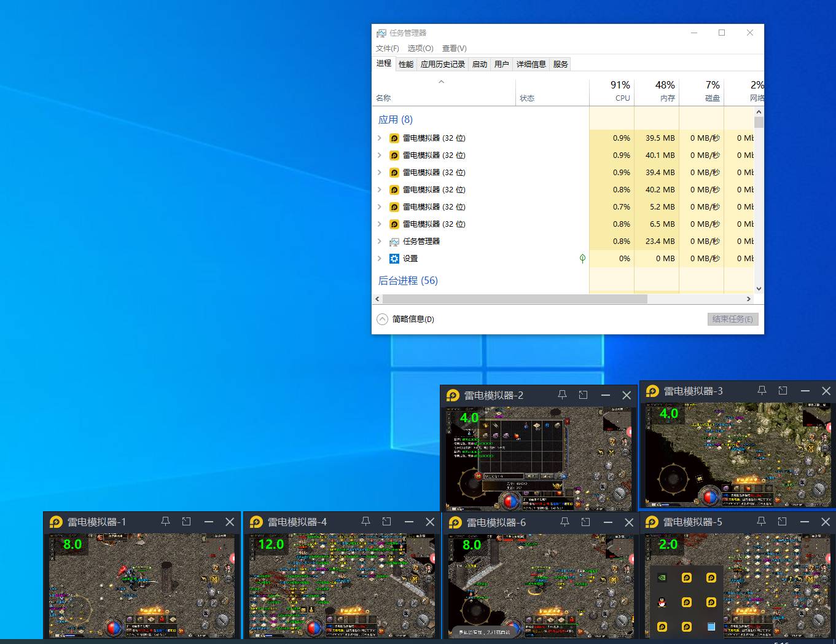Click the horizontal scrollbar in Task Manager
The height and width of the screenshot is (644, 836).
pyautogui.click(x=514, y=299)
